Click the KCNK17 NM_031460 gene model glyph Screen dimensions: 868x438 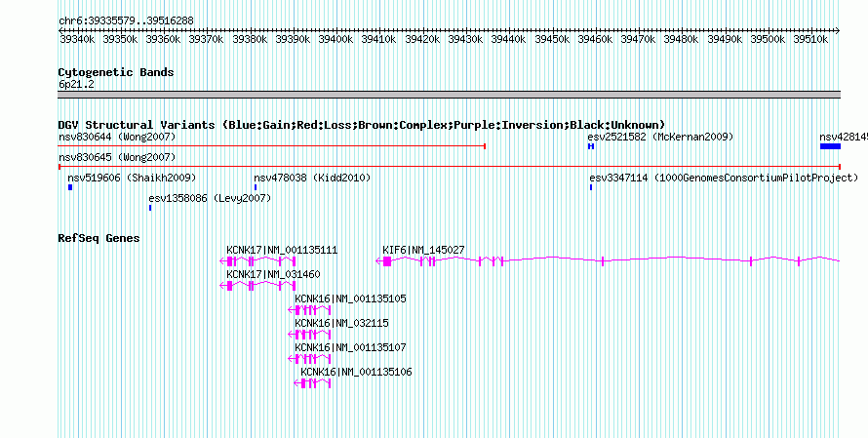click(257, 286)
